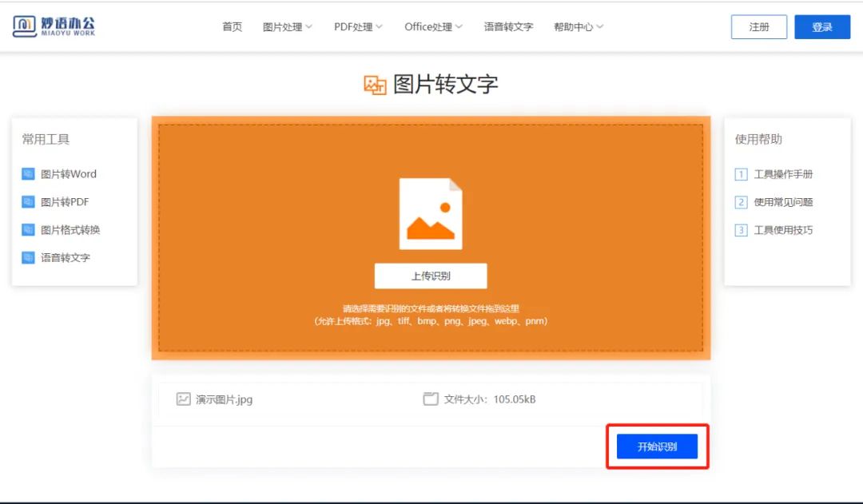Go to the 首页 menu item
This screenshot has height=504, width=863.
tap(231, 26)
